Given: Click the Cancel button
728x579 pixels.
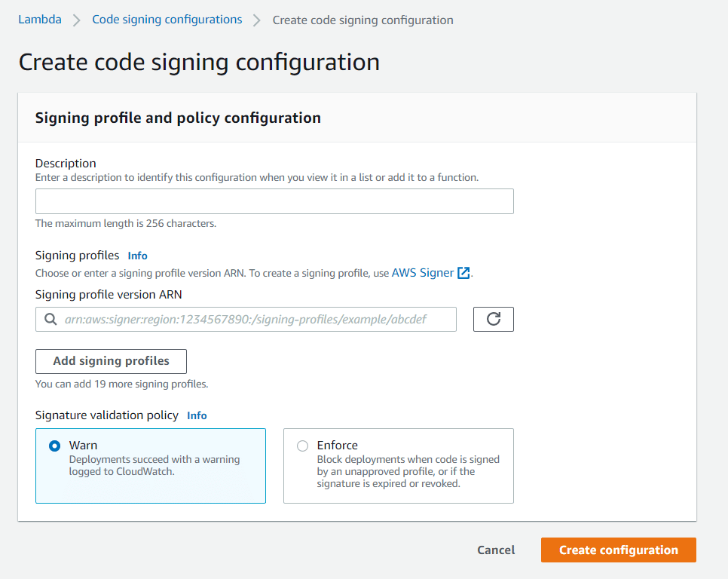Looking at the screenshot, I should tap(496, 550).
